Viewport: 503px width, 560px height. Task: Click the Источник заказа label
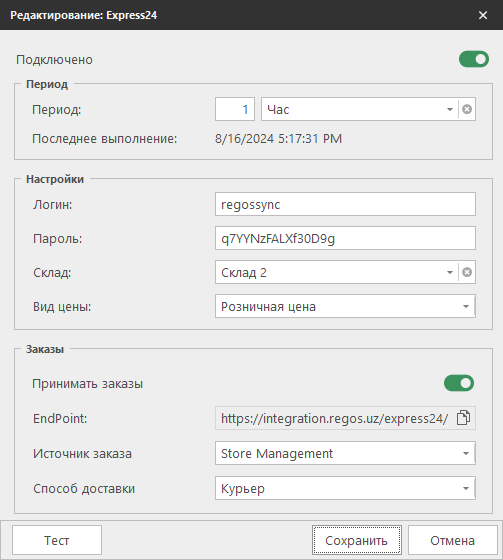82,454
